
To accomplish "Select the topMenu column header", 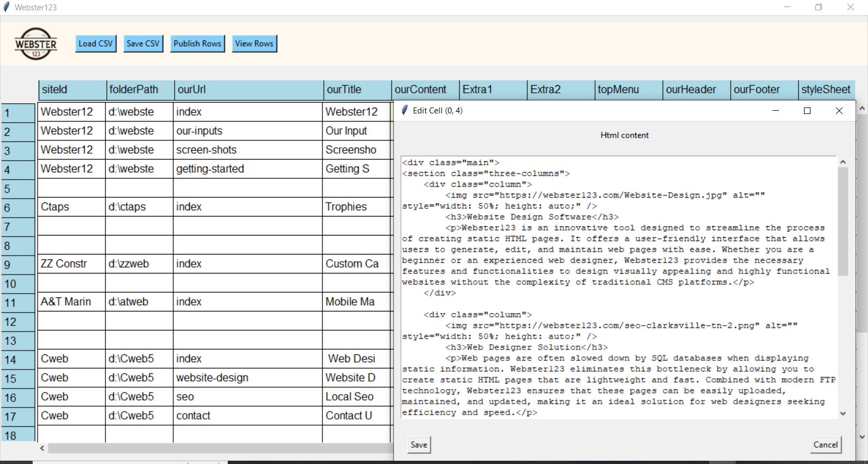I will coord(629,90).
